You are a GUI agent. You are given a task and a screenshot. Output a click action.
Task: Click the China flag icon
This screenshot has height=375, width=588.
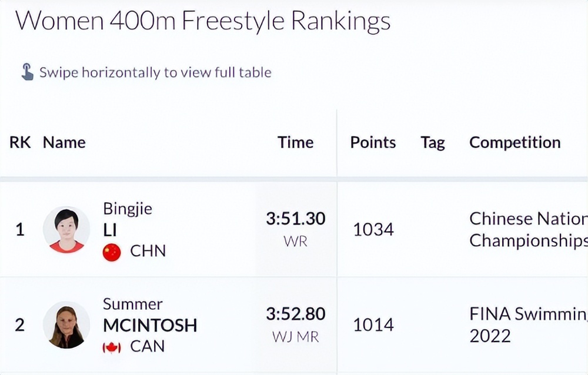(x=112, y=252)
